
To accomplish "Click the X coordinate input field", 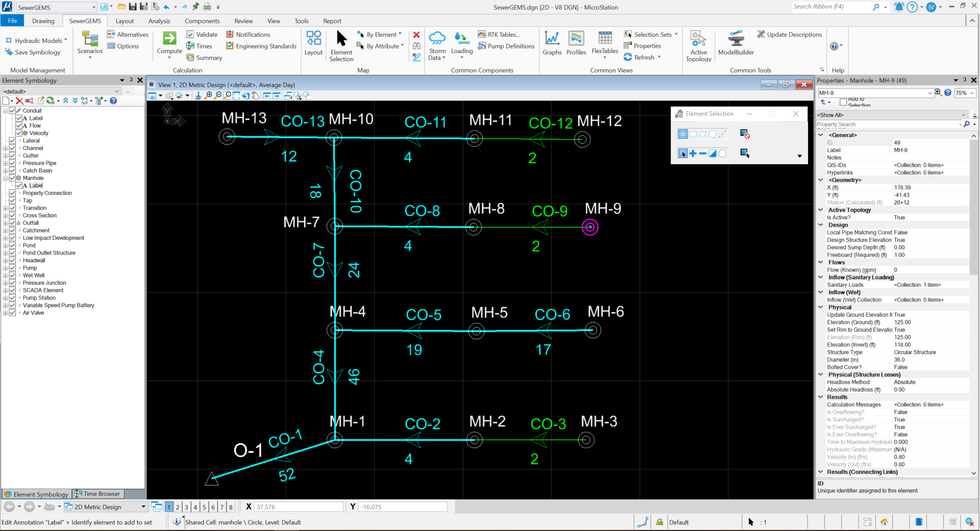I will point(298,507).
